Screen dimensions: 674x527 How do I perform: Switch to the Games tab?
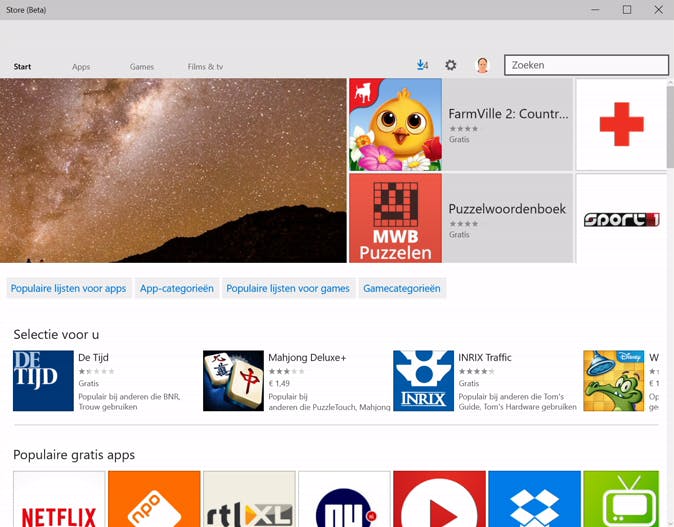point(142,67)
